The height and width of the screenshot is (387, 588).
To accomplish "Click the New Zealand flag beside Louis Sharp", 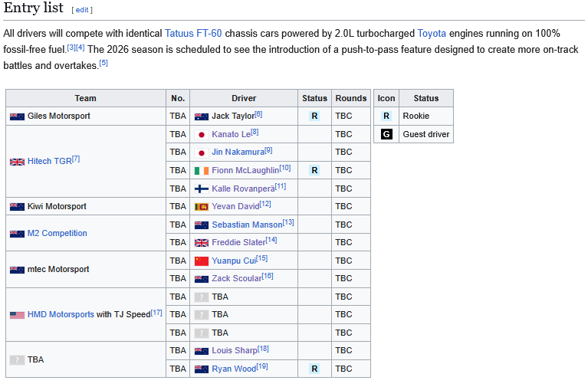I will [202, 351].
